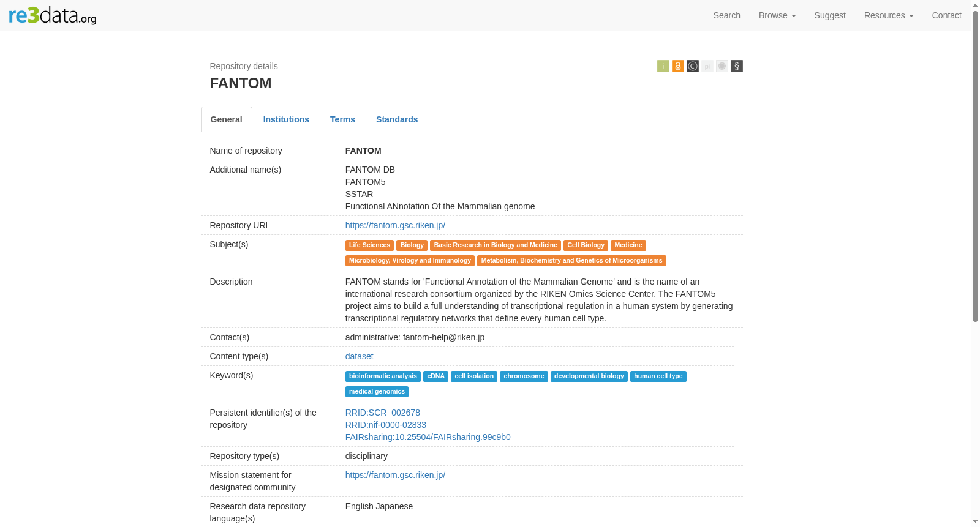Image resolution: width=980 pixels, height=527 pixels.
Task: Switch to the Institutions tab
Action: pos(286,119)
